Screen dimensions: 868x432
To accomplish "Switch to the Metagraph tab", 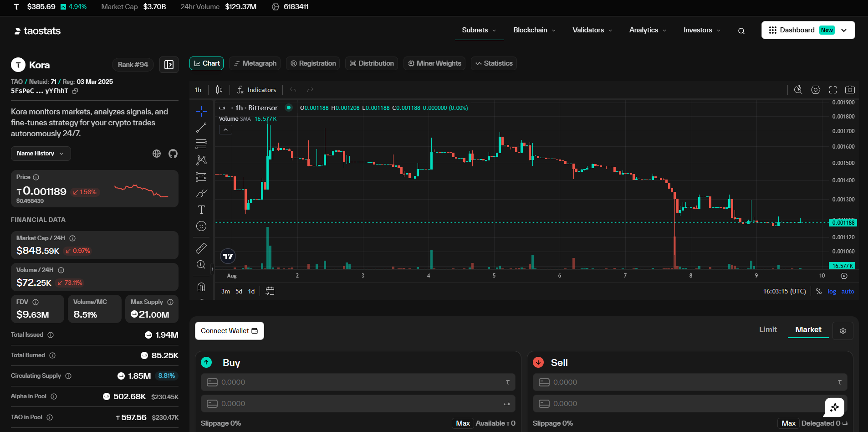I will (x=255, y=63).
